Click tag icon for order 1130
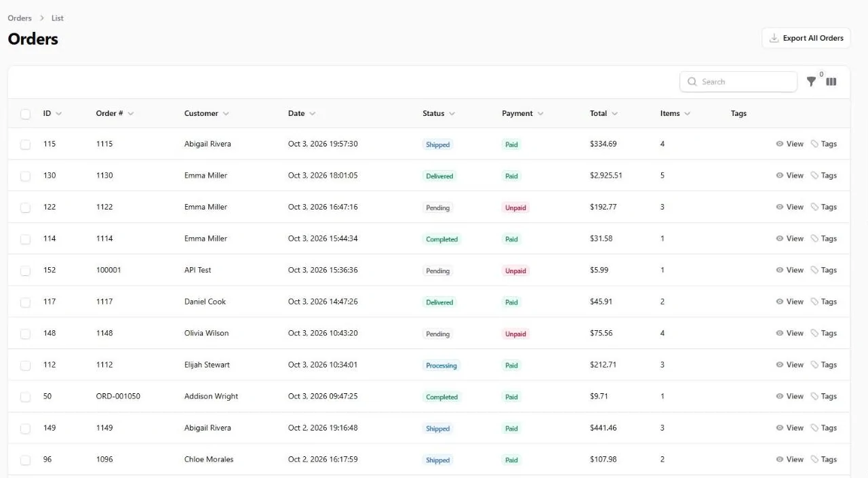Screen dimensions: 868x478 814,176
